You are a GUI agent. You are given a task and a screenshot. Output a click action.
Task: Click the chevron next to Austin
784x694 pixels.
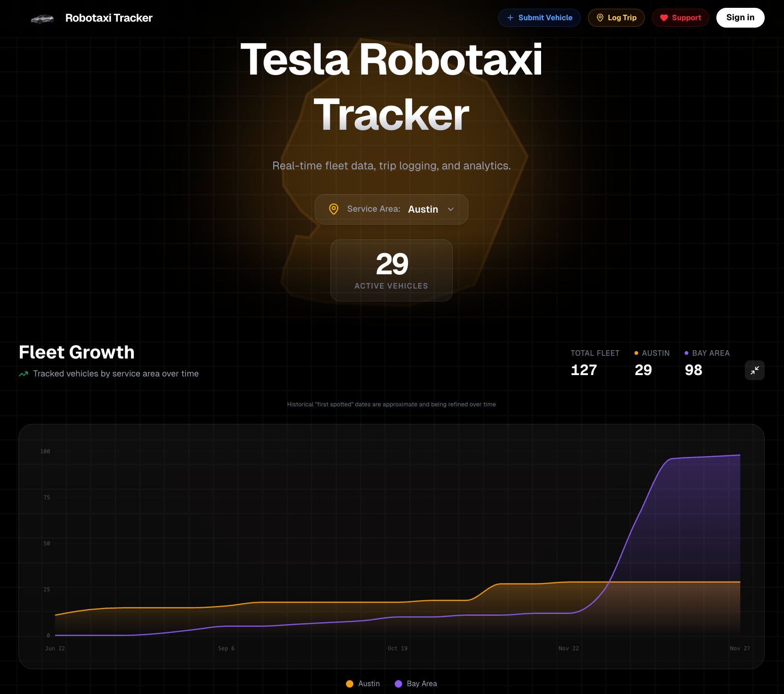451,209
